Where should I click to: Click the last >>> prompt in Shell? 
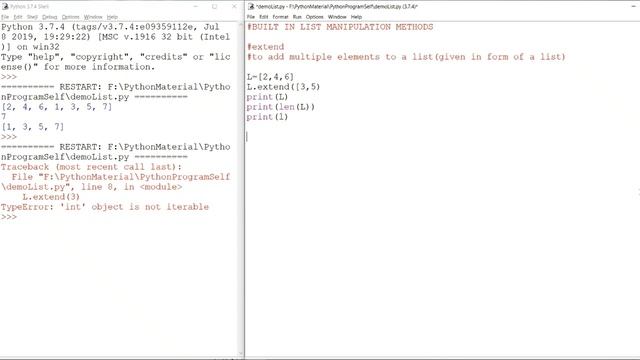tap(9, 217)
